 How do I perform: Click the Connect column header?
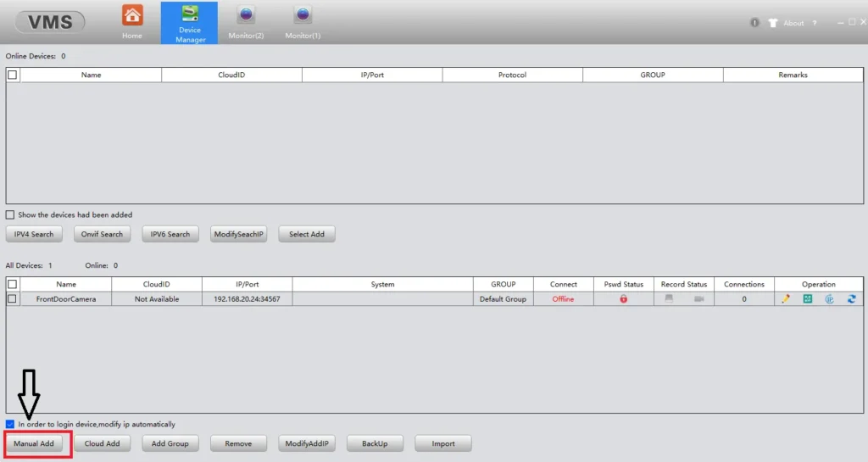[x=563, y=284]
